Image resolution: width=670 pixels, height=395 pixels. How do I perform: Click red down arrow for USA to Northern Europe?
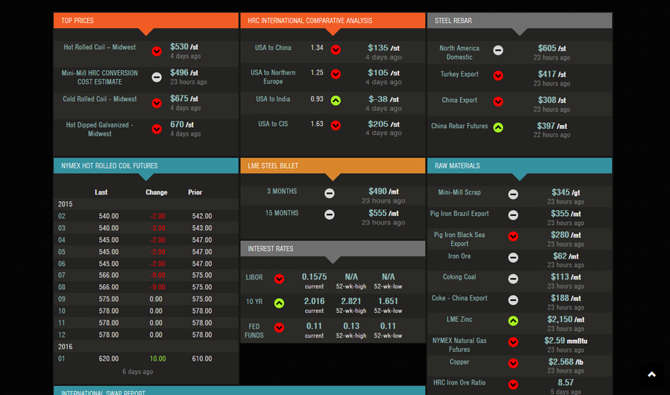336,74
